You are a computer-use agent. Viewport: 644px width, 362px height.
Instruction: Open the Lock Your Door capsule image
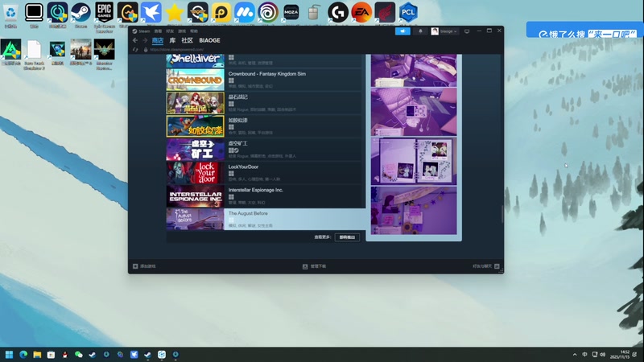tap(195, 173)
